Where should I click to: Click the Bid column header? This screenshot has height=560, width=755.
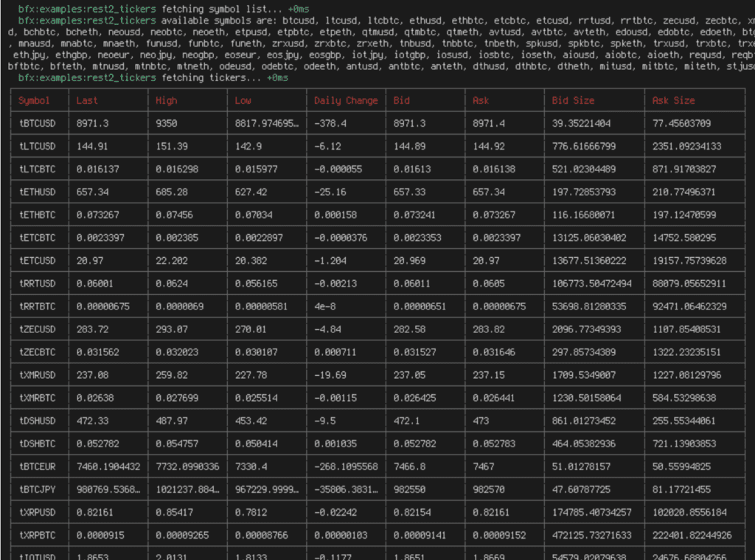tap(400, 101)
